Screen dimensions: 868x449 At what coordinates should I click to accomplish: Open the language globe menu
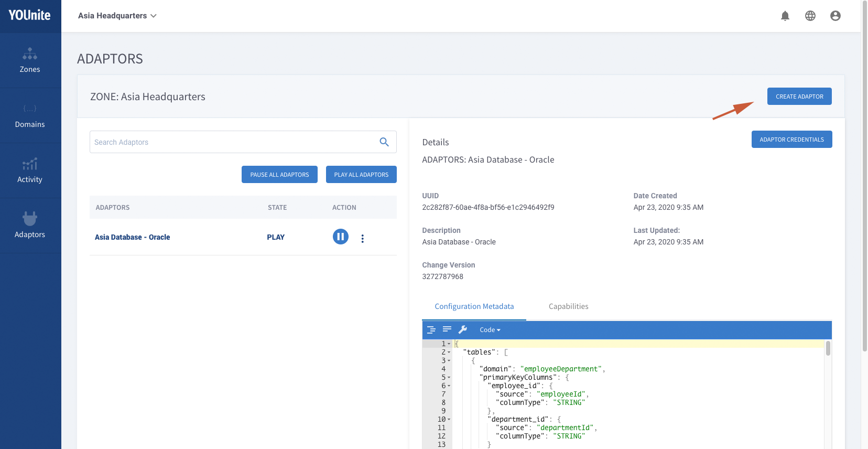click(810, 16)
